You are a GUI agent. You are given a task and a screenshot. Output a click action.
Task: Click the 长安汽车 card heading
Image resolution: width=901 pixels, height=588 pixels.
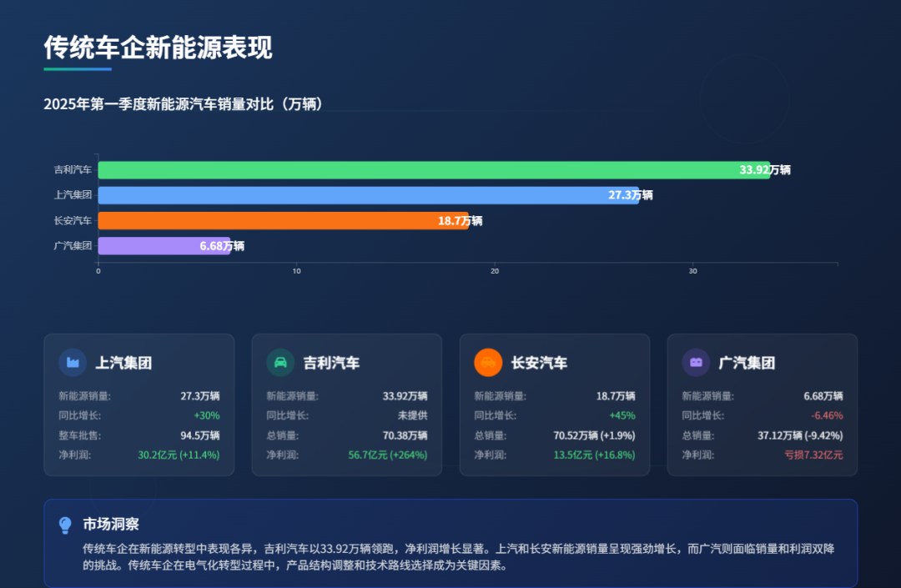539,363
